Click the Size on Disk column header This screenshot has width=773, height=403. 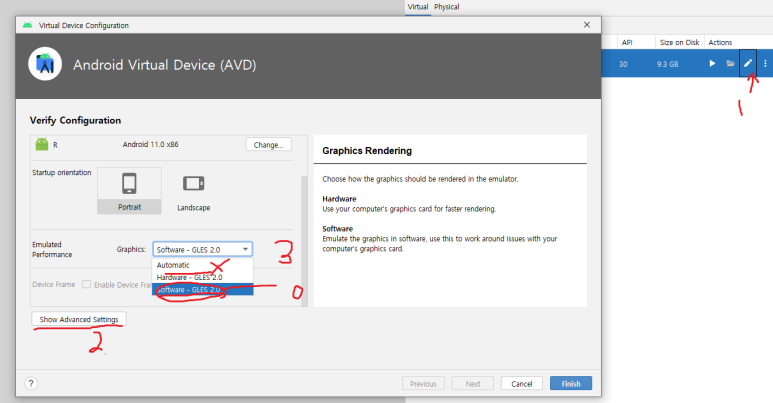pyautogui.click(x=679, y=42)
